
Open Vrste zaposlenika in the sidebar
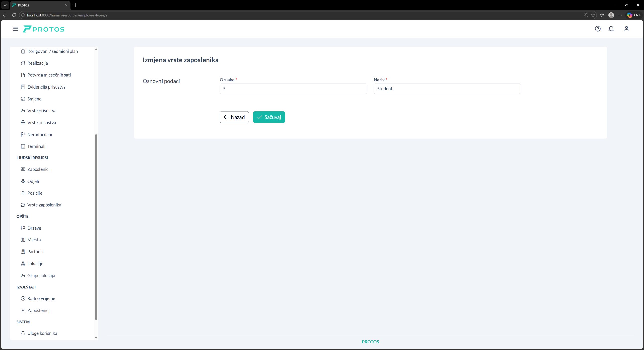click(44, 205)
